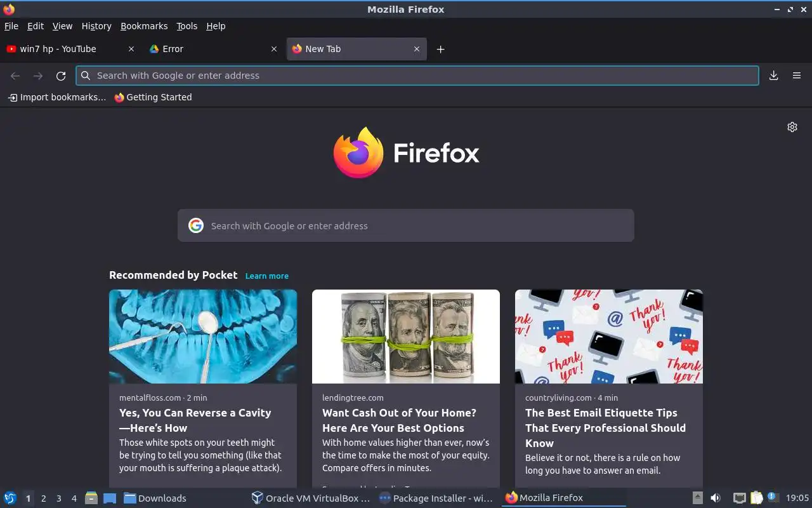Close the Error tab
812x508 pixels.
pyautogui.click(x=274, y=49)
